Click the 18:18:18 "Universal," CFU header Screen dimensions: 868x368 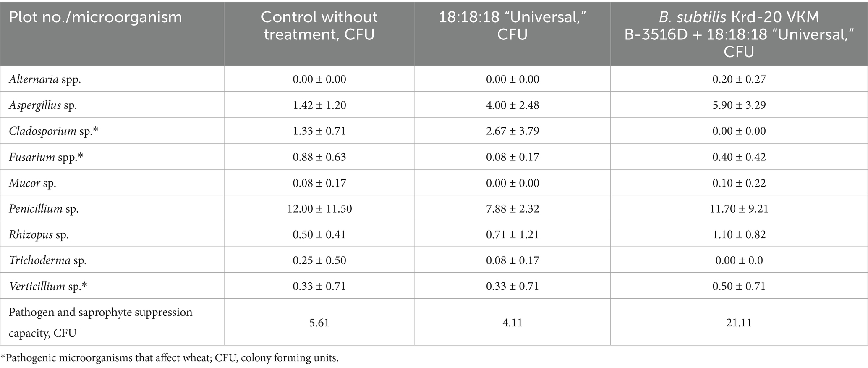512,26
